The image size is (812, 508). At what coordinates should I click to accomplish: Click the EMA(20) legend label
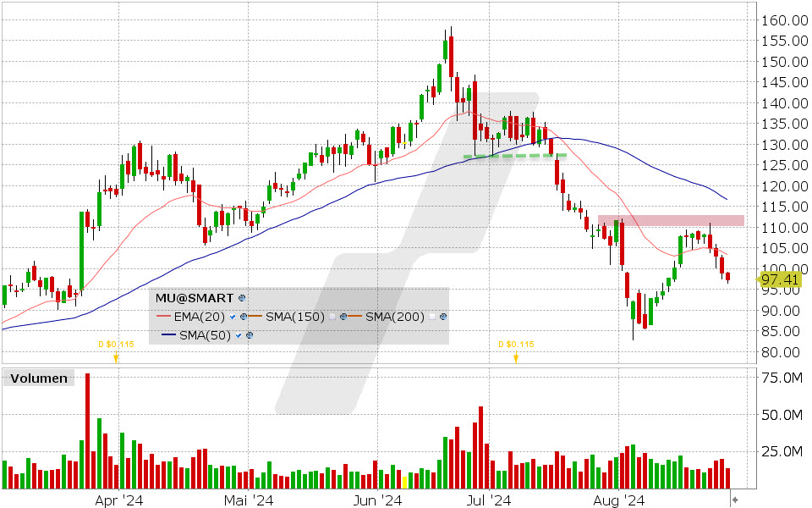tap(200, 317)
